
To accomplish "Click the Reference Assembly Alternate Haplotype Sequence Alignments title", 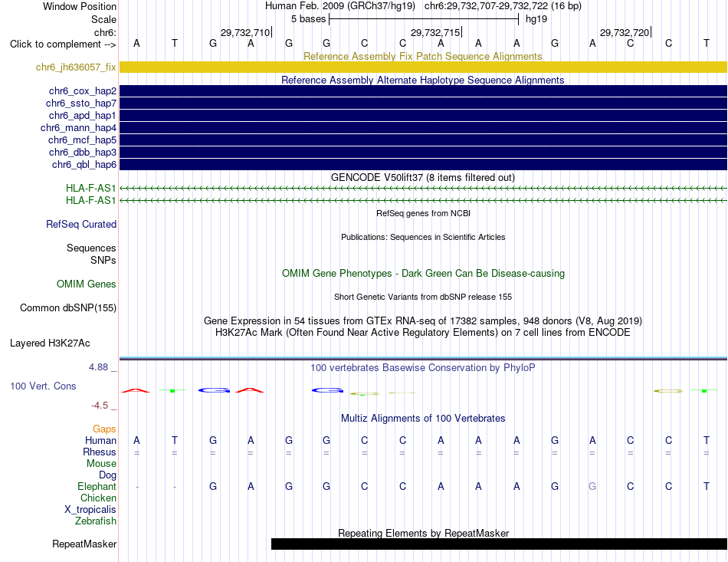I will point(423,80).
